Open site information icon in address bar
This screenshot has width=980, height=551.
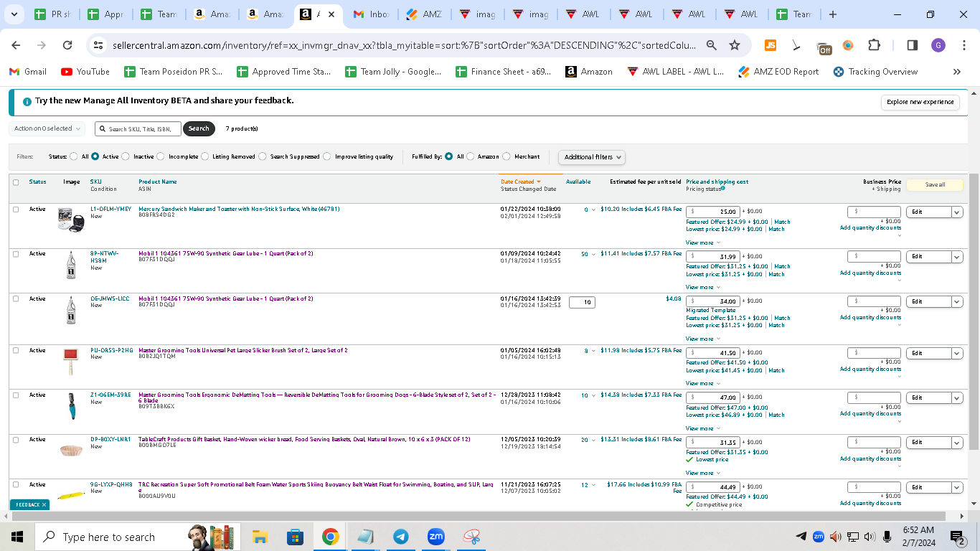click(x=98, y=45)
